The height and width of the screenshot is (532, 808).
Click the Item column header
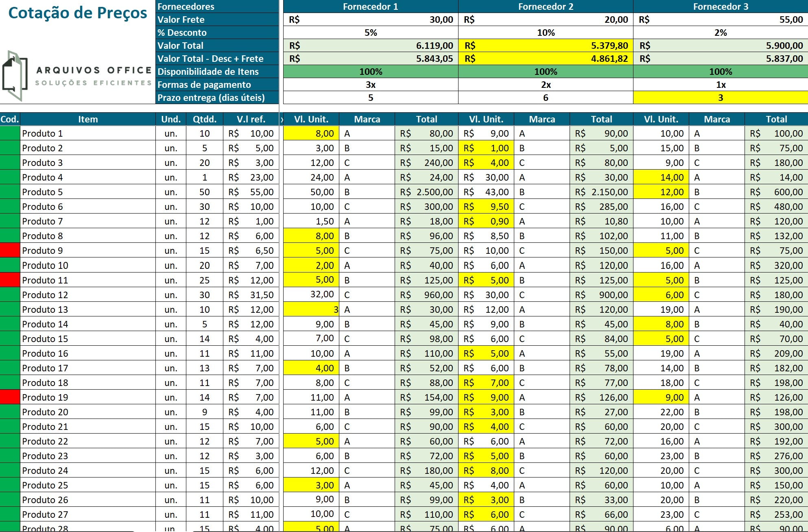tap(88, 119)
